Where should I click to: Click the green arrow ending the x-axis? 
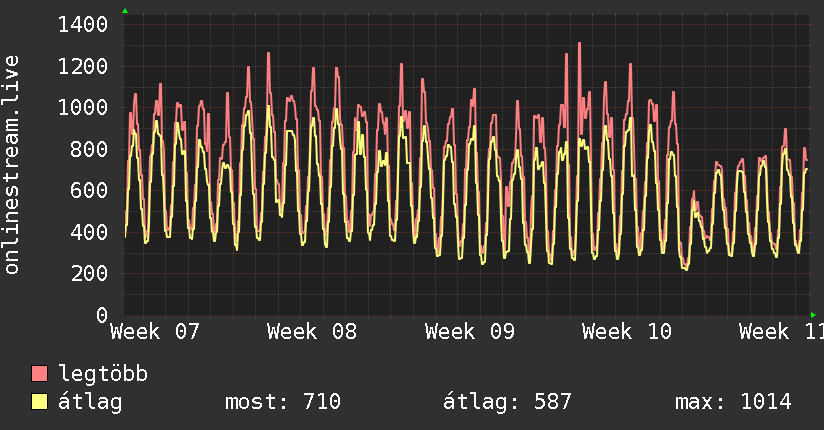(x=813, y=315)
